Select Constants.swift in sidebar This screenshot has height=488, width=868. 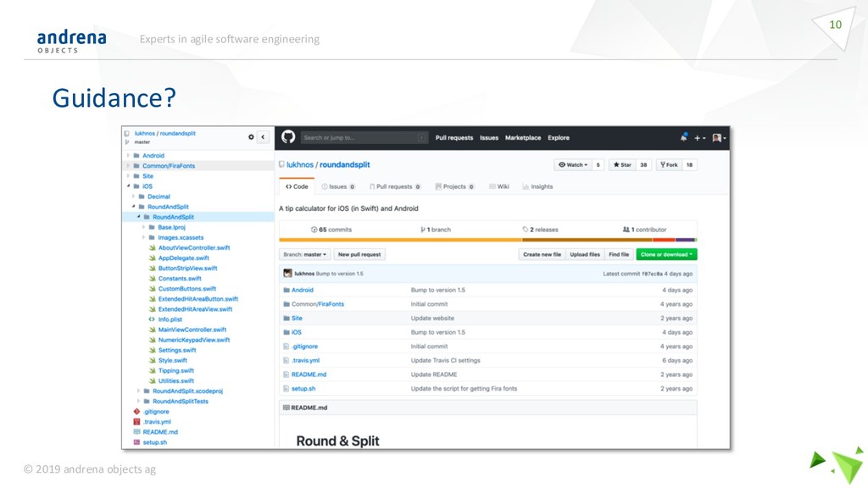(x=180, y=278)
